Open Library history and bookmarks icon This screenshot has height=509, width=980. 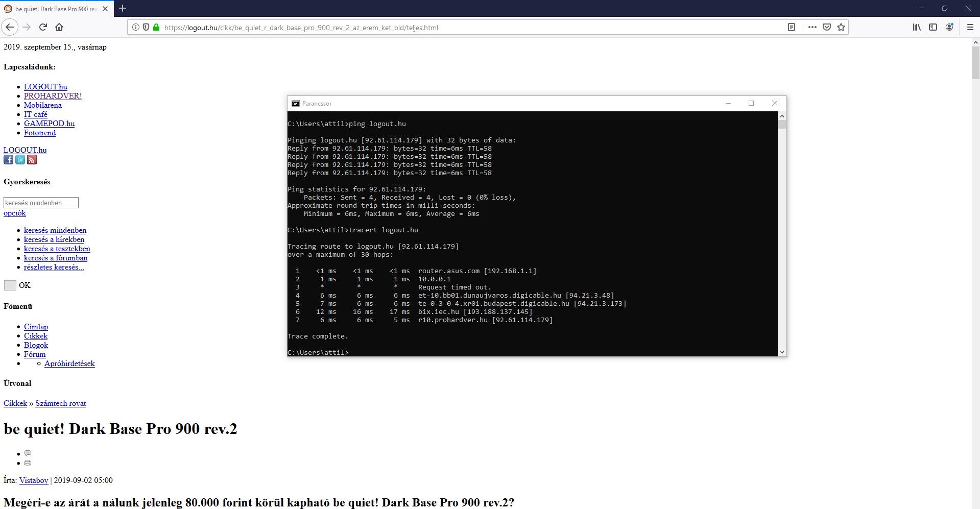917,28
